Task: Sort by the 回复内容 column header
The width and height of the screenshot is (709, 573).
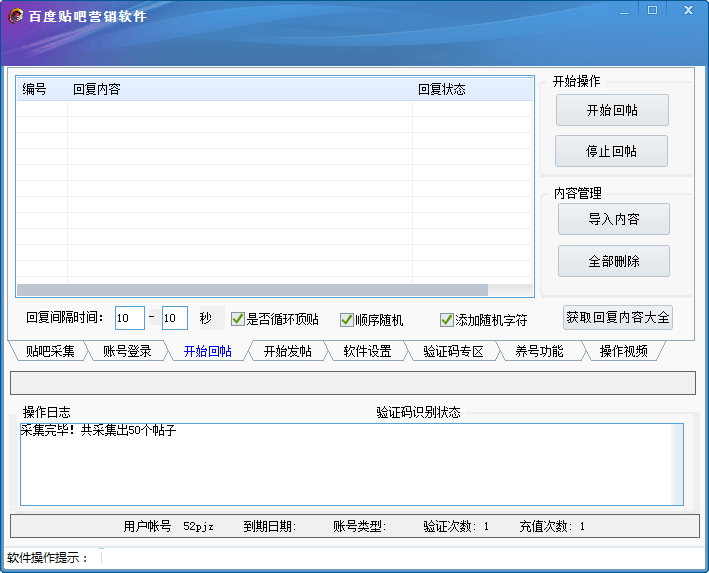Action: 240,89
